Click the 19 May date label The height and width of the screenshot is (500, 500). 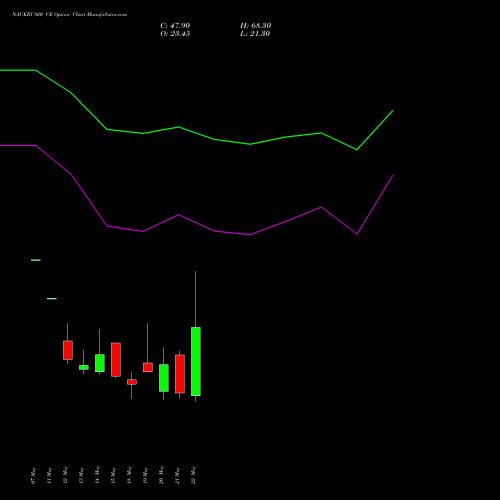pos(145,476)
